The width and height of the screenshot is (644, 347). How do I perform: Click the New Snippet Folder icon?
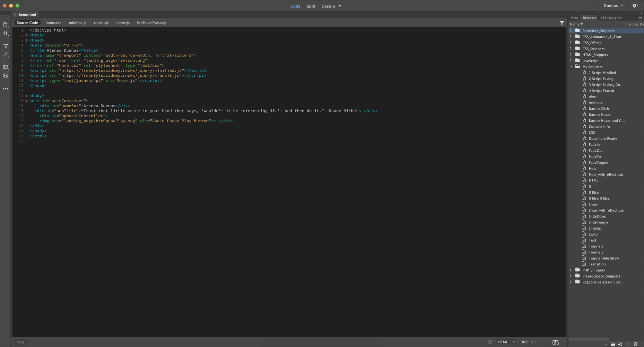point(613,344)
